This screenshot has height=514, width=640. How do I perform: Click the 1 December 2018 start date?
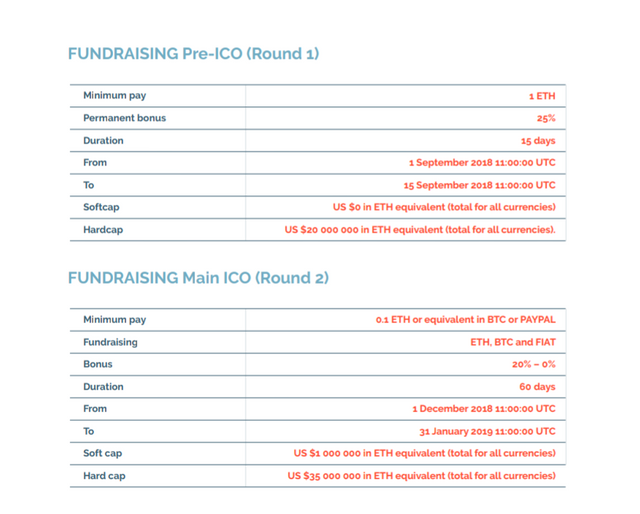[x=483, y=409]
